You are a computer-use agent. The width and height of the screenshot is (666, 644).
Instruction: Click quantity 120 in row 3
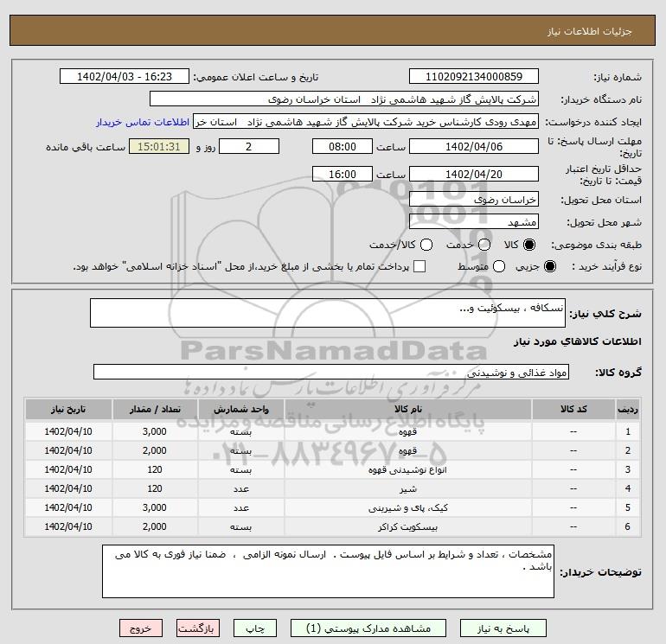(155, 470)
